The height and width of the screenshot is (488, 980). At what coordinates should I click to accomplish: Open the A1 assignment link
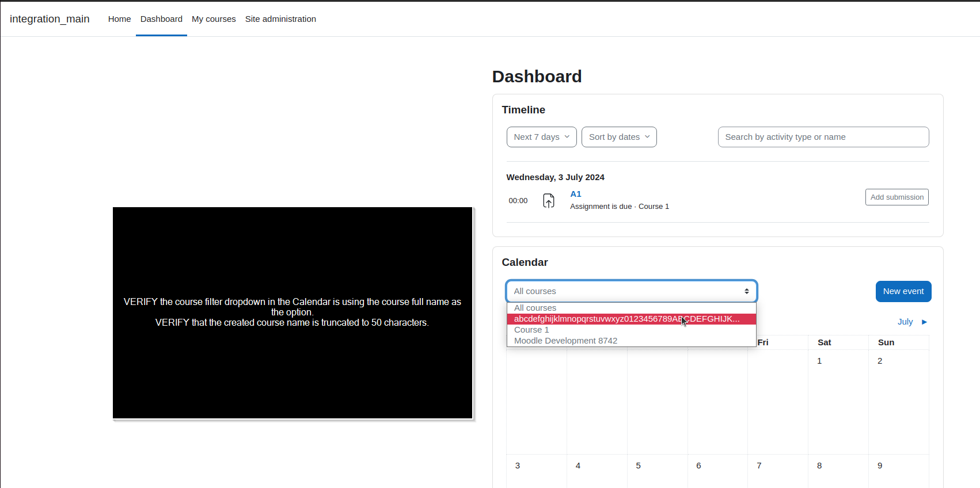click(x=576, y=194)
